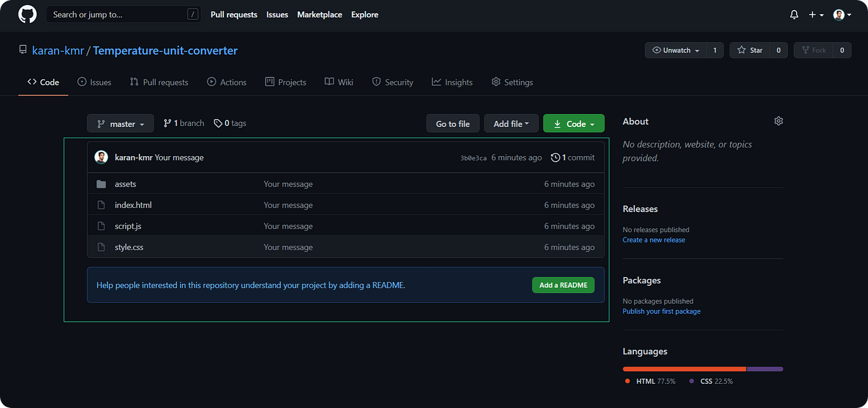This screenshot has width=868, height=408.
Task: Open the Security tab
Action: (x=392, y=82)
